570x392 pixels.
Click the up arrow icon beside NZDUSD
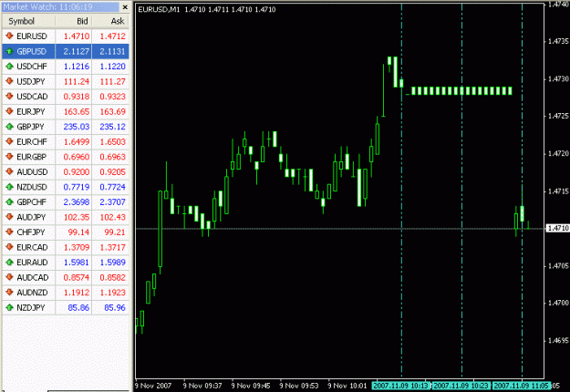(9, 187)
